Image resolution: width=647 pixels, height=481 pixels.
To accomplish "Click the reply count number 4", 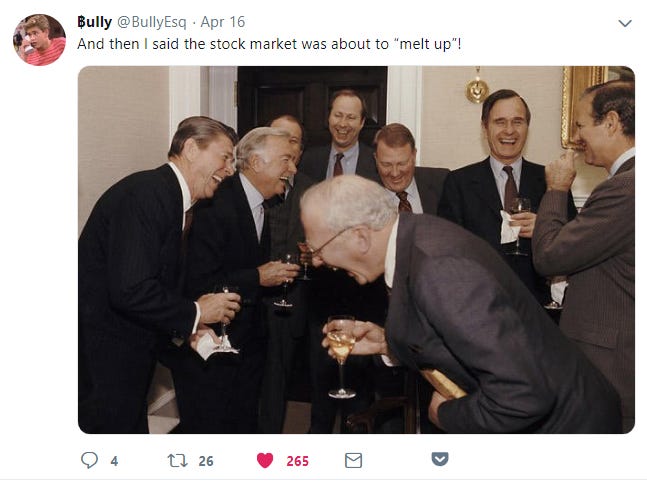I will [x=114, y=461].
